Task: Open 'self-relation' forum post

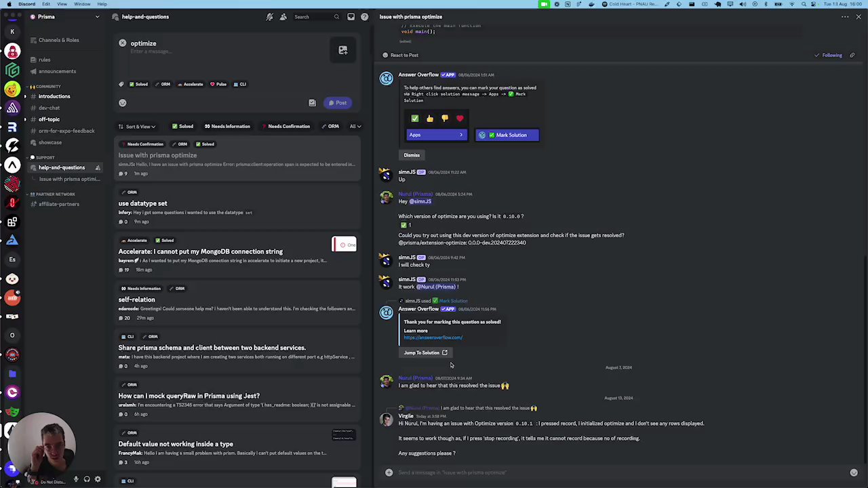Action: point(237,302)
